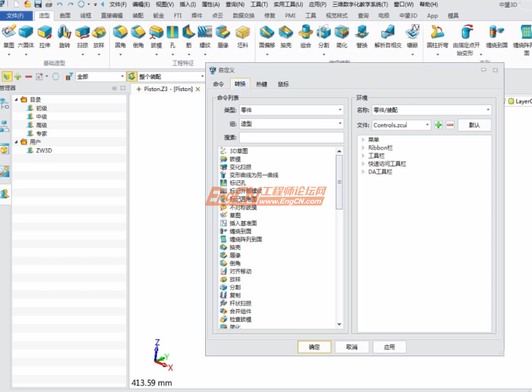Screen dimensions: 532x392
Task: Select the 组合 (Combine) tool
Action: (x=306, y=39)
